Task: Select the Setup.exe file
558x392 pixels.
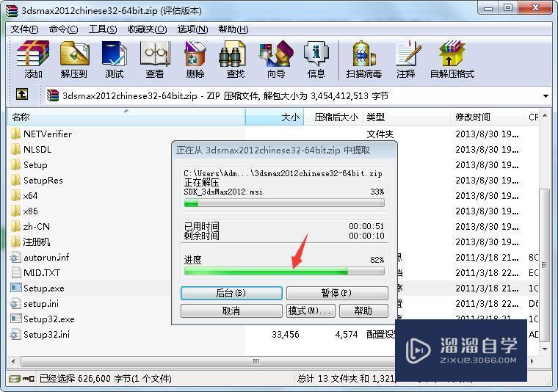Action: tap(37, 288)
